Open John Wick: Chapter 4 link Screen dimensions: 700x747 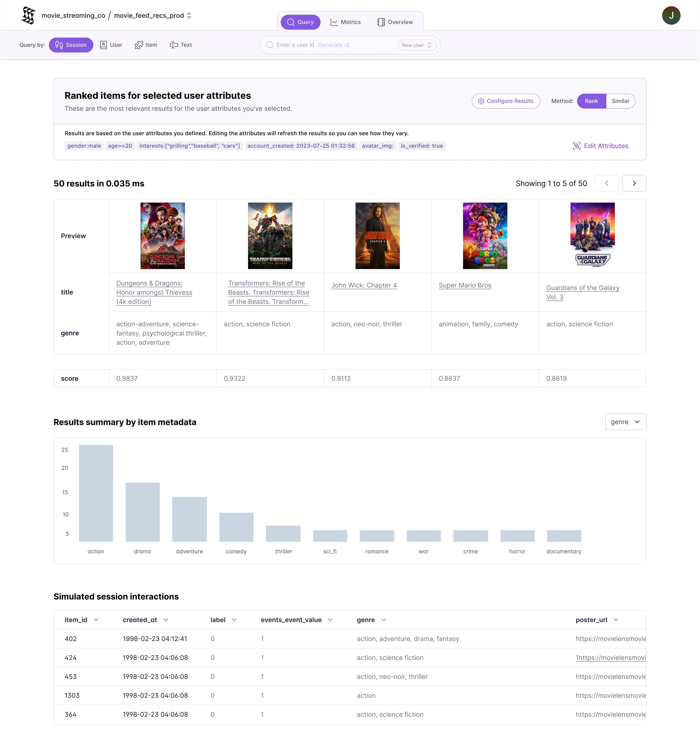tap(364, 285)
